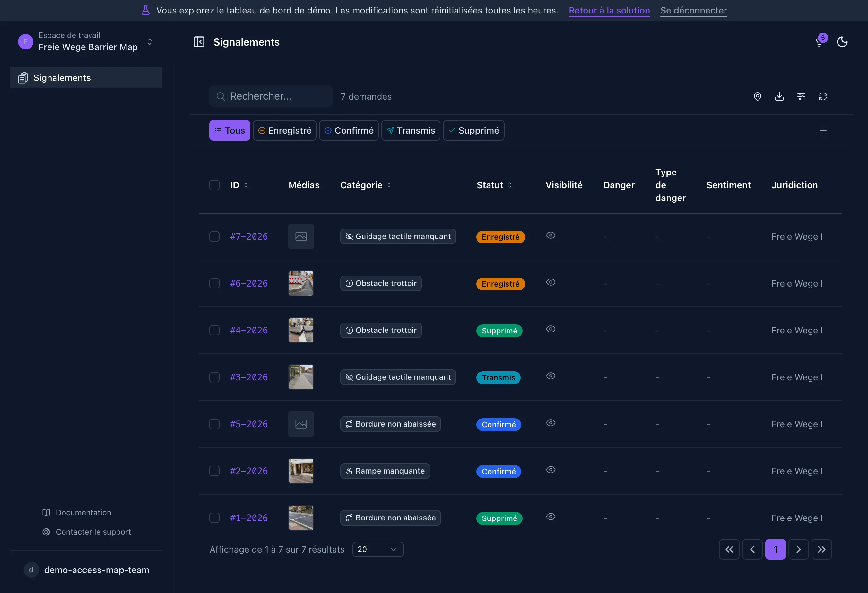Screen dimensions: 868x593
Task: Toggle visibility eye for #2-2026
Action: [551, 470]
